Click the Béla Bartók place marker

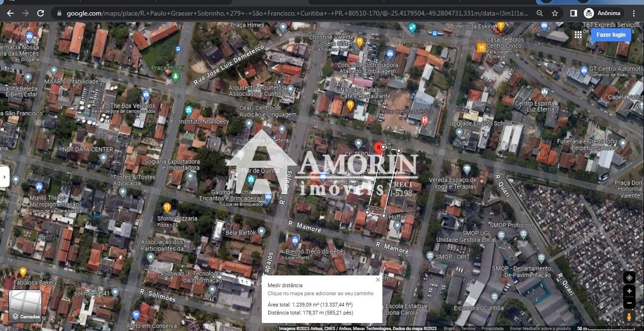click(261, 232)
